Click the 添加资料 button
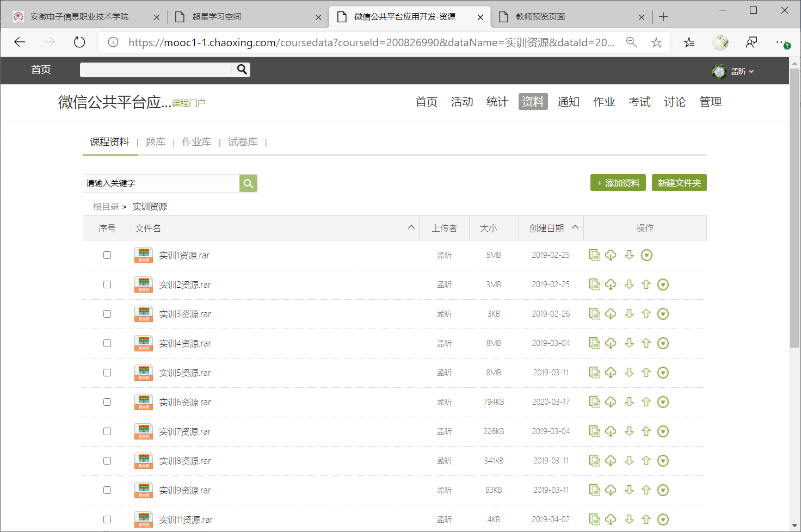Viewport: 801px width, 532px height. pos(618,183)
